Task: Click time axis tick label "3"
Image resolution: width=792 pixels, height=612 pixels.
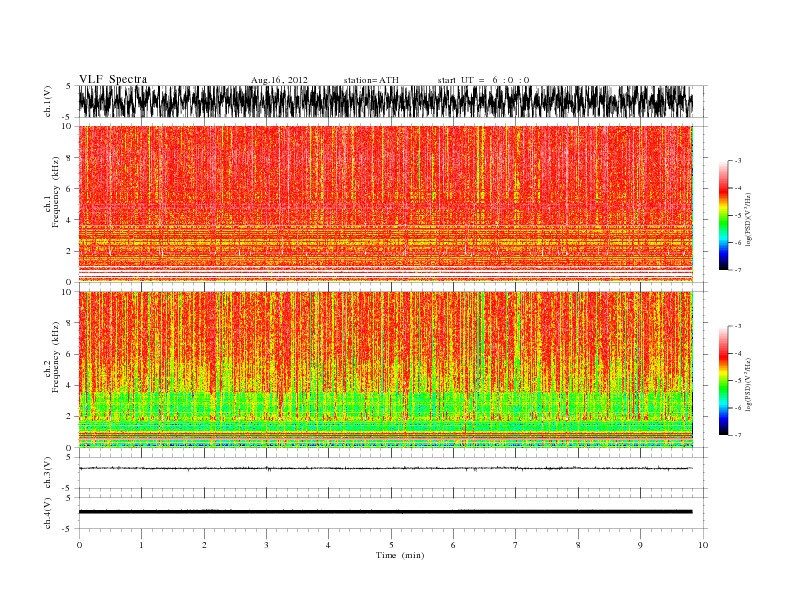Action: [x=266, y=545]
